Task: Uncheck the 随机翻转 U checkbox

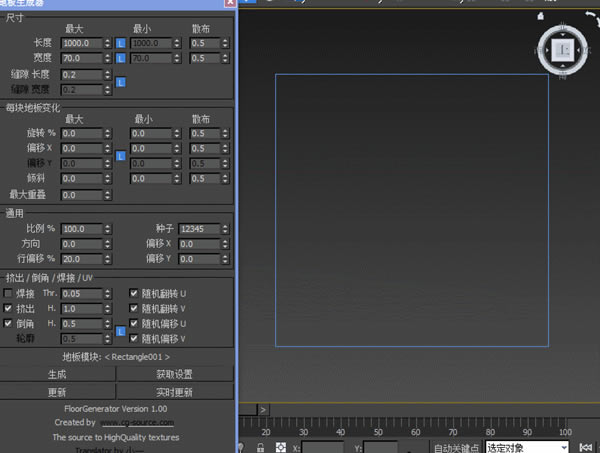Action: 134,293
